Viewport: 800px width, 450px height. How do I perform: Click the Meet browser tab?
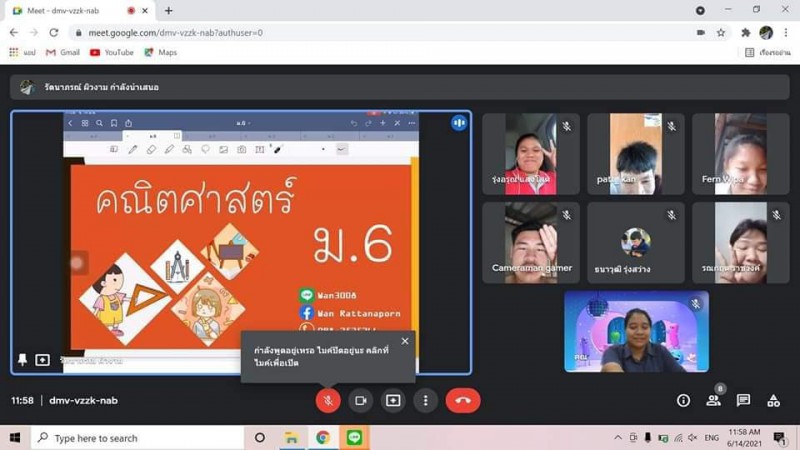(75, 10)
